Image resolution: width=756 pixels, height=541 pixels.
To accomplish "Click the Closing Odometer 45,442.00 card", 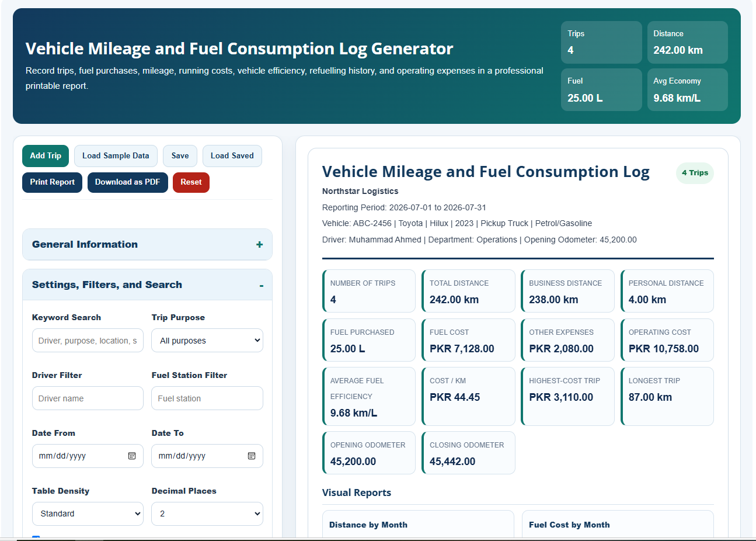I will 468,453.
